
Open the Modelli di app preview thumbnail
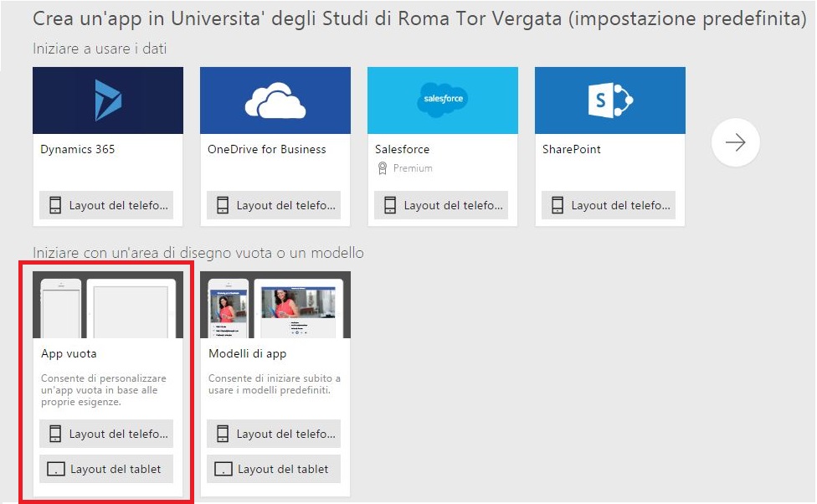coord(275,305)
